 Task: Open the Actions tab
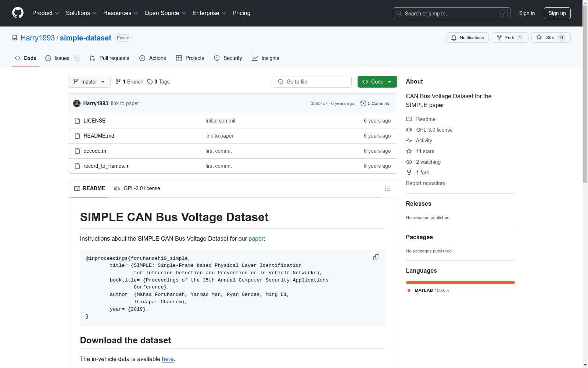coord(153,58)
